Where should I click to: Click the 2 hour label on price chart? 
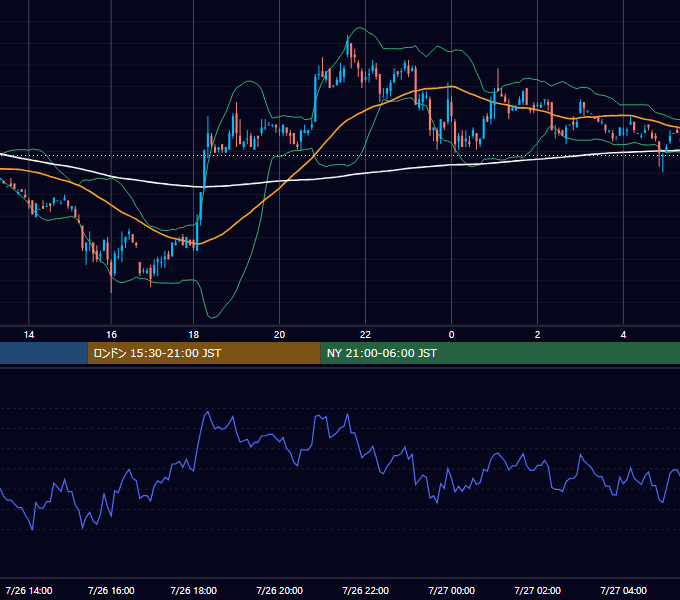point(537,335)
